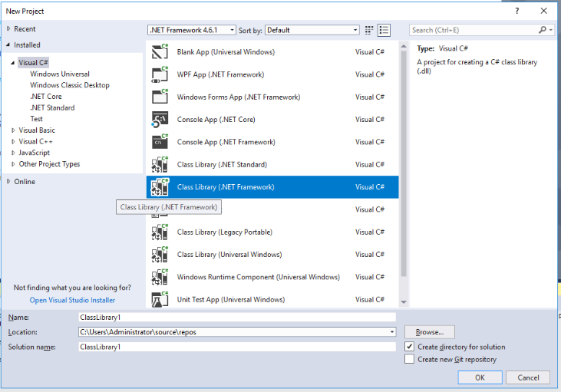
Task: Collapse the Installed node
Action: coord(8,45)
